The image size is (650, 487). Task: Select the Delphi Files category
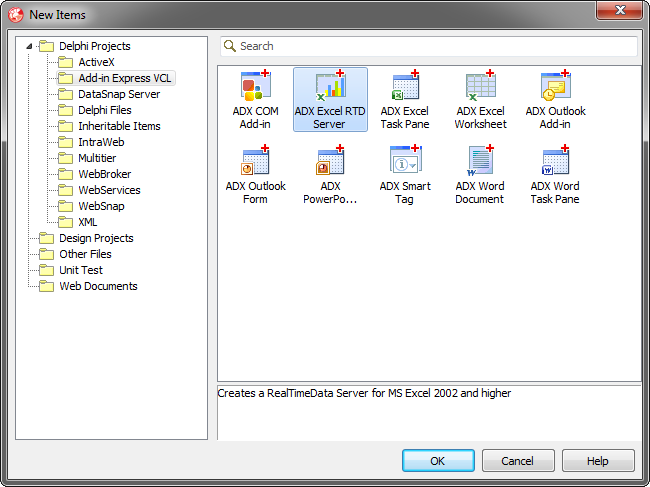point(105,110)
